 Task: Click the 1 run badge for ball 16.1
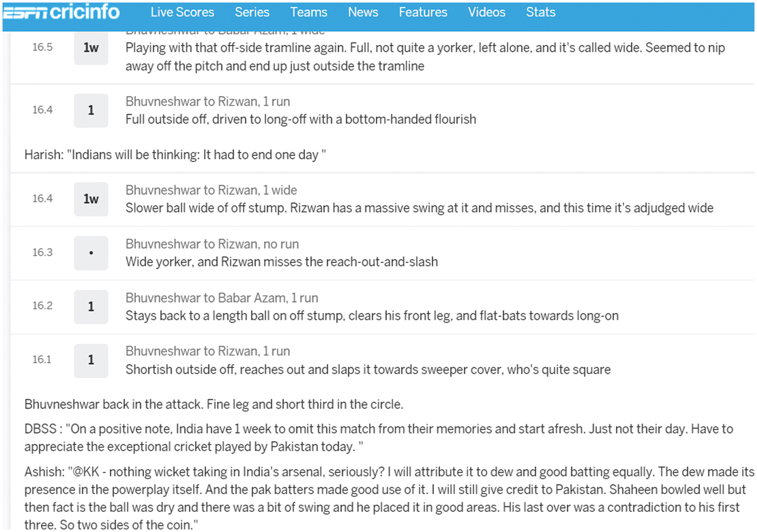coord(91,360)
